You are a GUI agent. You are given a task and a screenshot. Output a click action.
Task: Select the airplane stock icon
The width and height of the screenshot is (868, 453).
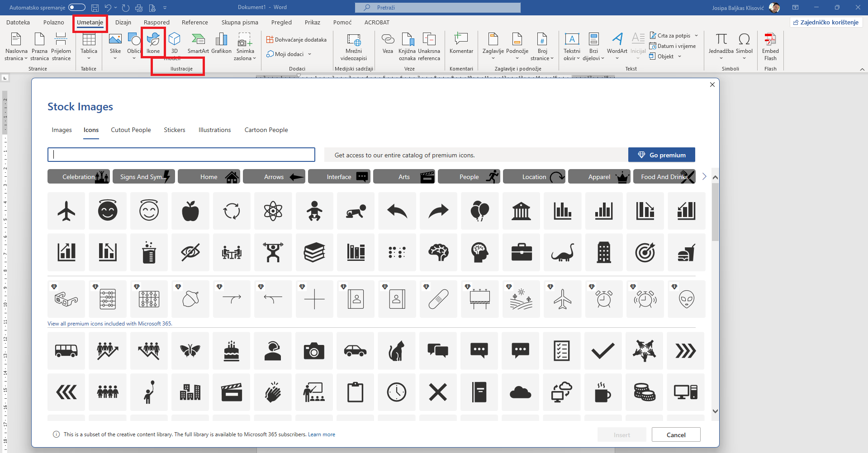(66, 211)
